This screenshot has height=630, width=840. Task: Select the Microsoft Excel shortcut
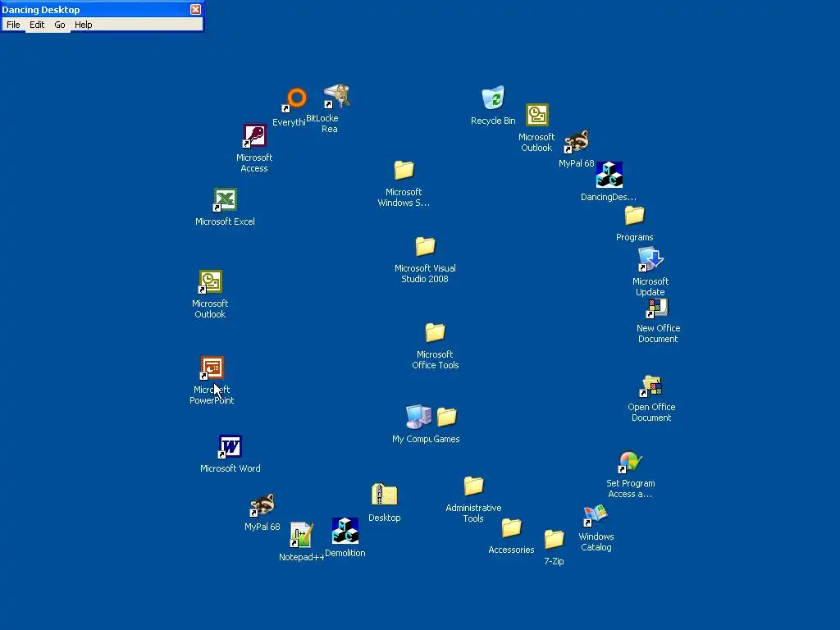click(x=225, y=200)
